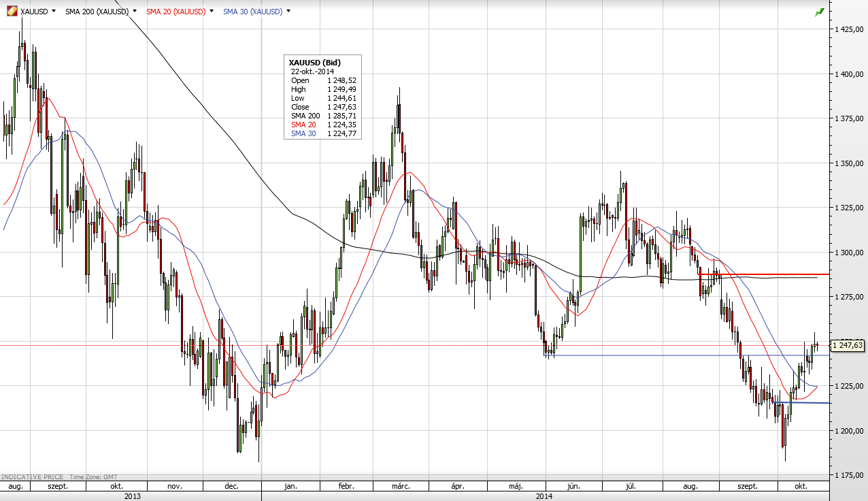Click the 1 350,00 price axis label
This screenshot has width=868, height=501.
pos(850,163)
